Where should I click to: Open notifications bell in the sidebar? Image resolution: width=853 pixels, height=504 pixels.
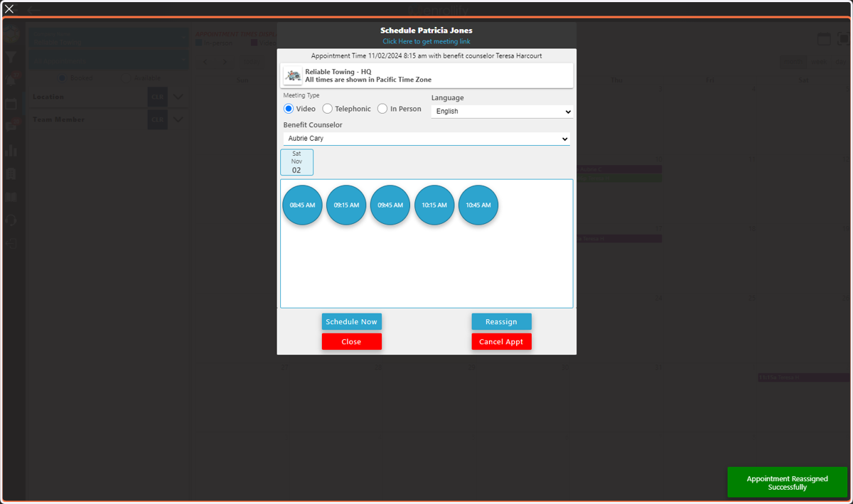(11, 80)
